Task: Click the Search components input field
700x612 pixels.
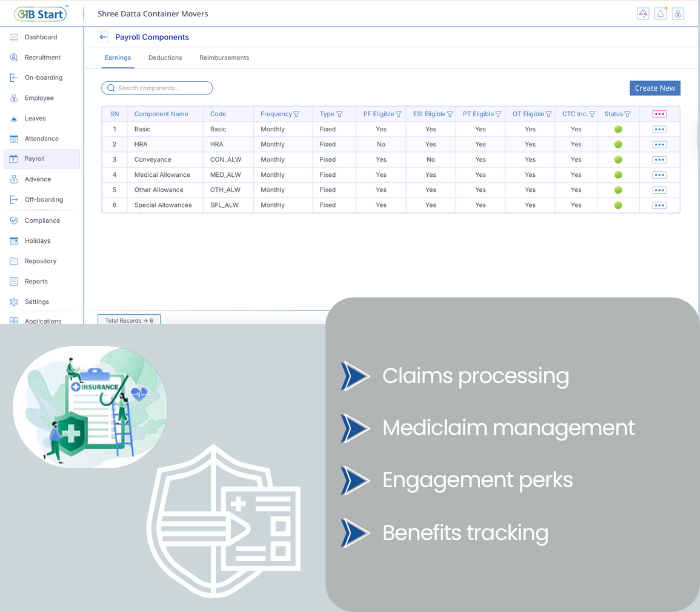Action: click(x=157, y=88)
